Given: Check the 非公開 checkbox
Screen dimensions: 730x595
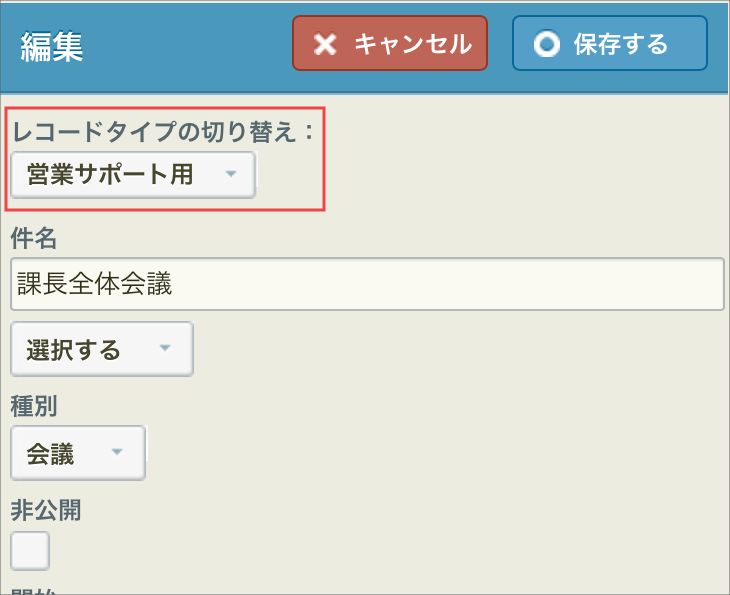Looking at the screenshot, I should (29, 550).
